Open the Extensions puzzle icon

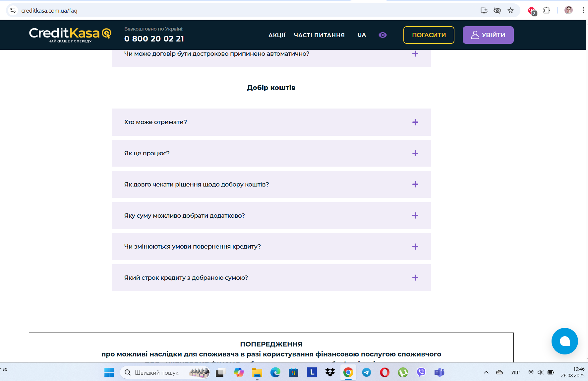tap(547, 10)
